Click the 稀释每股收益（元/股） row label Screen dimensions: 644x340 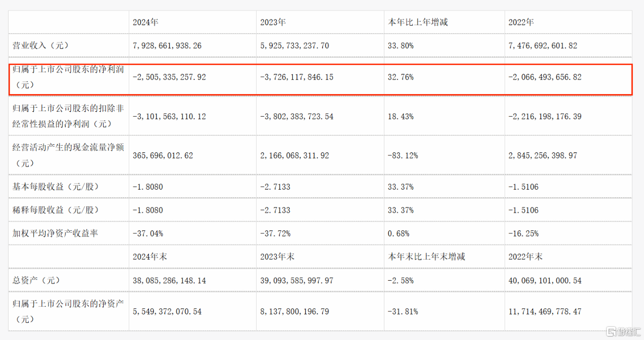(x=55, y=210)
